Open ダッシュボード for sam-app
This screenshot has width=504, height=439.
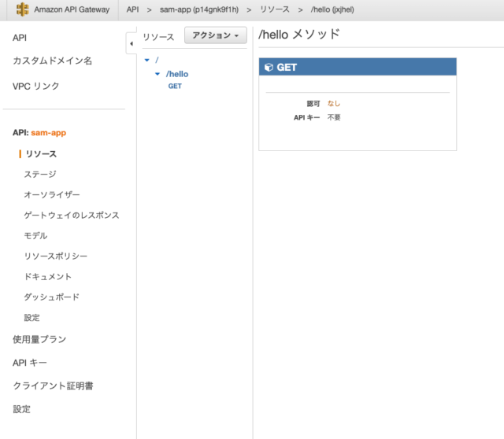tap(52, 297)
